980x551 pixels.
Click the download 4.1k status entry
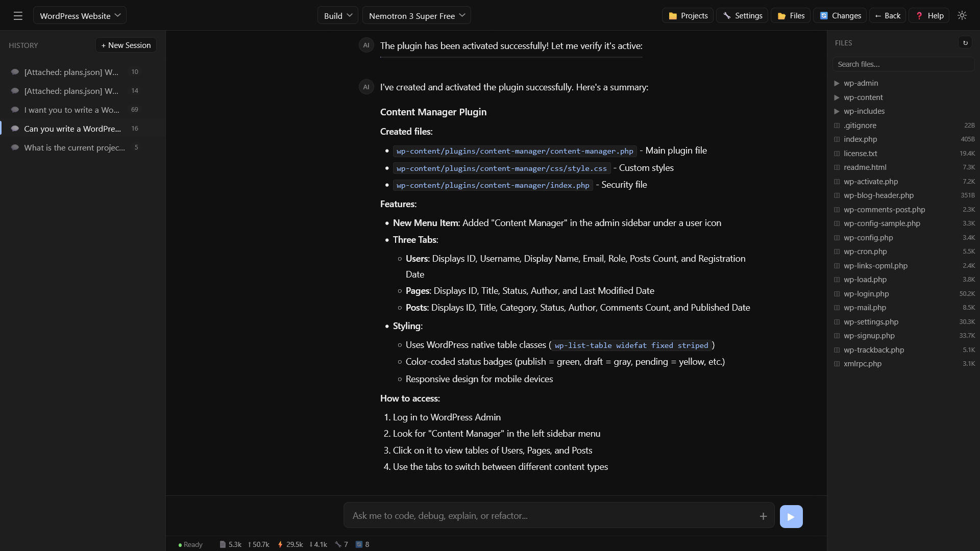click(318, 544)
